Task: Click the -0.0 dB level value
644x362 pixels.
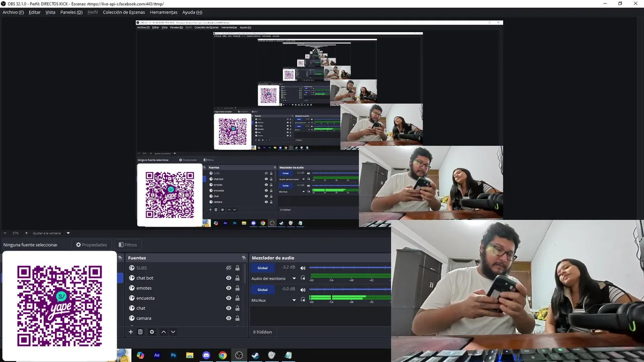Action: [288, 289]
